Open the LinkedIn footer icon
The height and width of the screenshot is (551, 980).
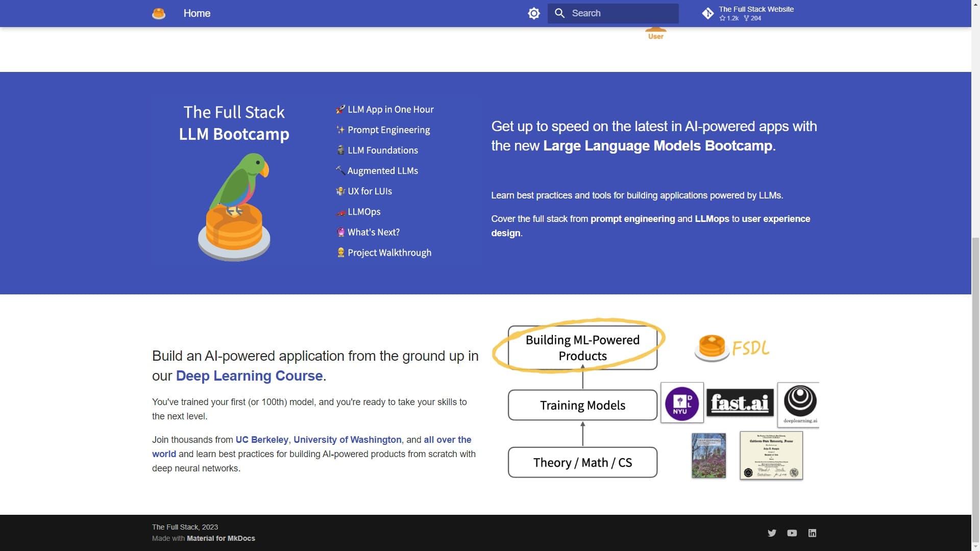(812, 533)
